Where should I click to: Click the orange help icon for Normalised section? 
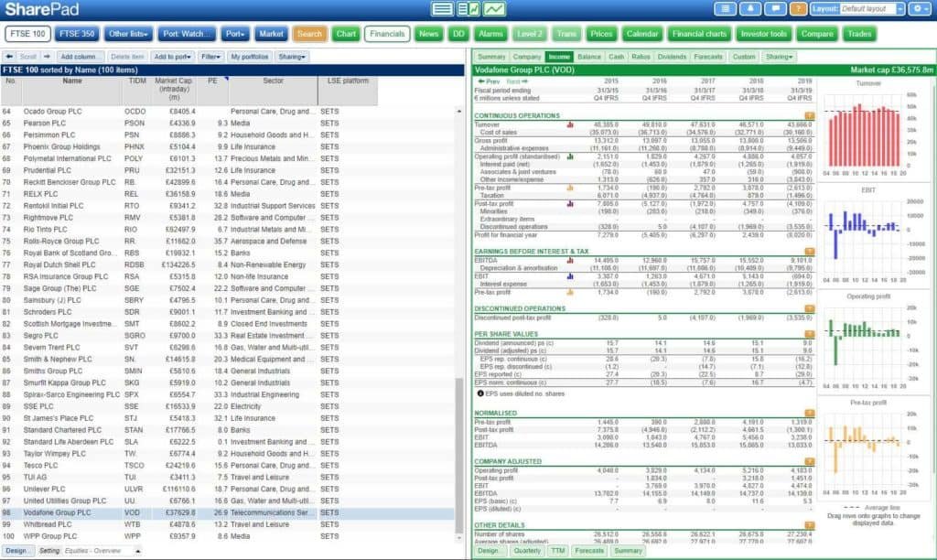coord(810,413)
